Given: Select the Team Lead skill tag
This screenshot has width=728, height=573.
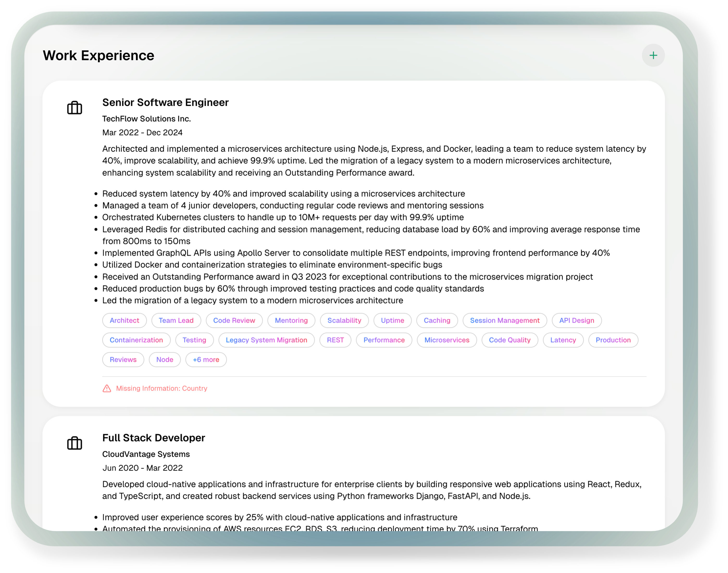Looking at the screenshot, I should click(x=176, y=320).
